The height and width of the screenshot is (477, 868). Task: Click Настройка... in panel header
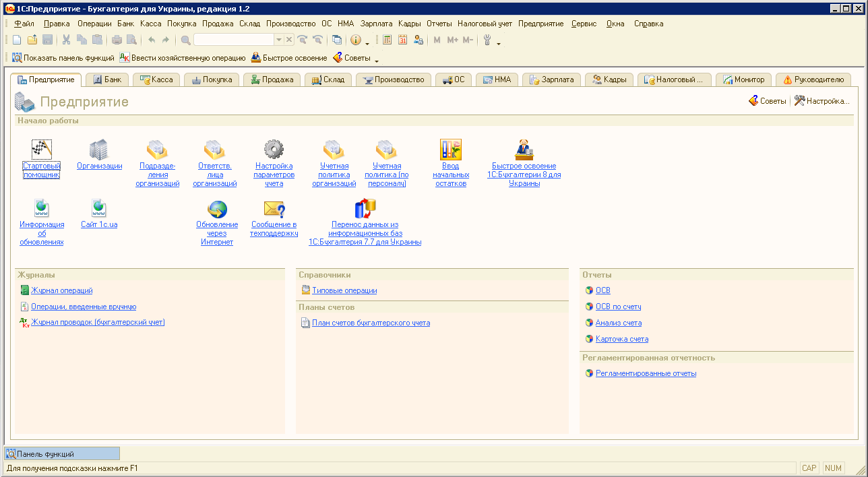point(822,101)
